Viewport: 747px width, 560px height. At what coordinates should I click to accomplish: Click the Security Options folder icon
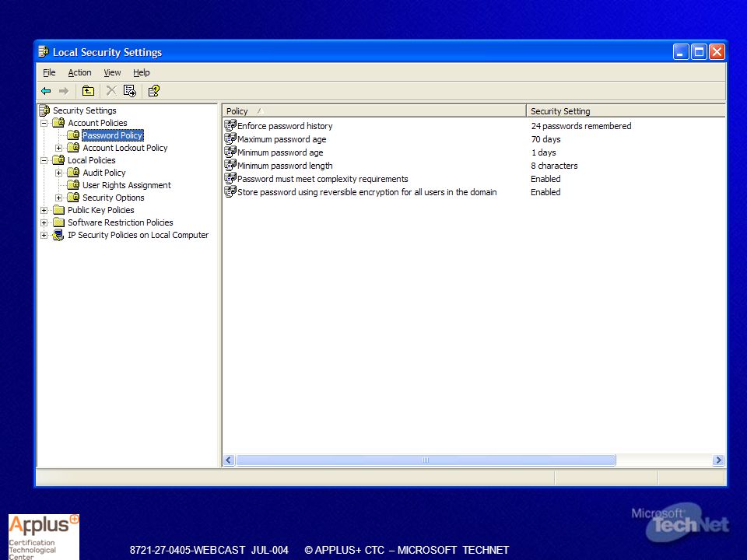tap(73, 197)
